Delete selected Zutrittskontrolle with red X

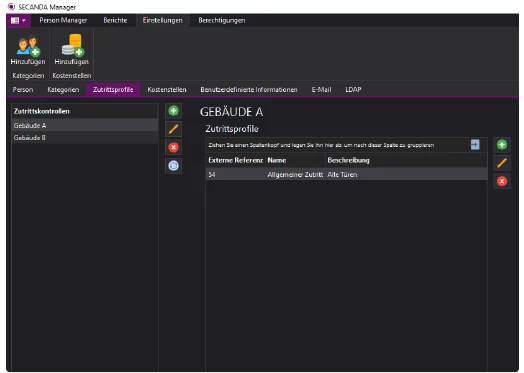click(x=173, y=147)
